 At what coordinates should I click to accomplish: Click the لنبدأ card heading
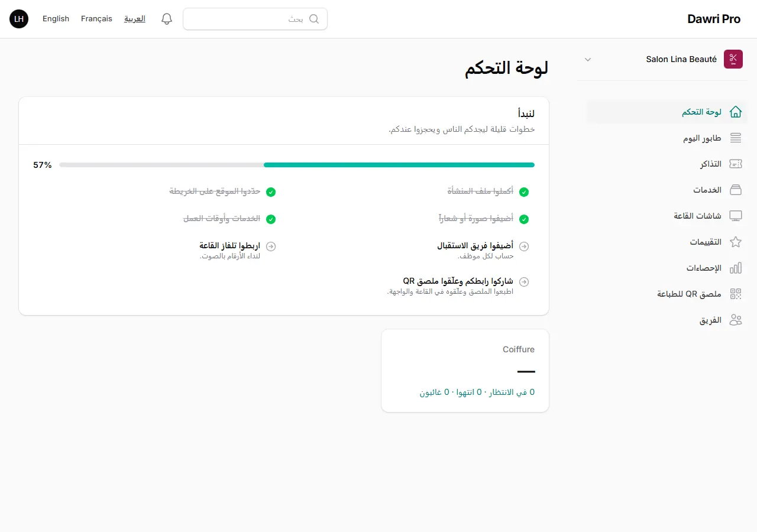[526, 113]
